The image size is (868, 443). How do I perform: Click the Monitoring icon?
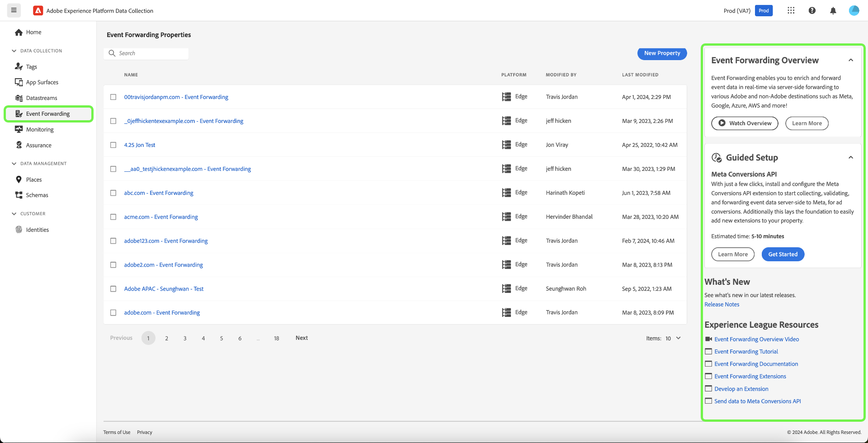tap(19, 129)
